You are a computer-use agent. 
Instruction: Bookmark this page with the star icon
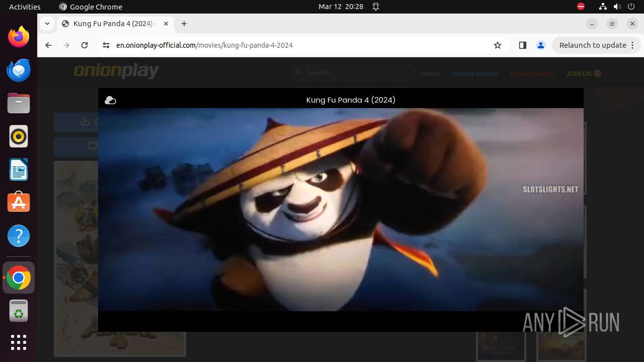click(498, 45)
